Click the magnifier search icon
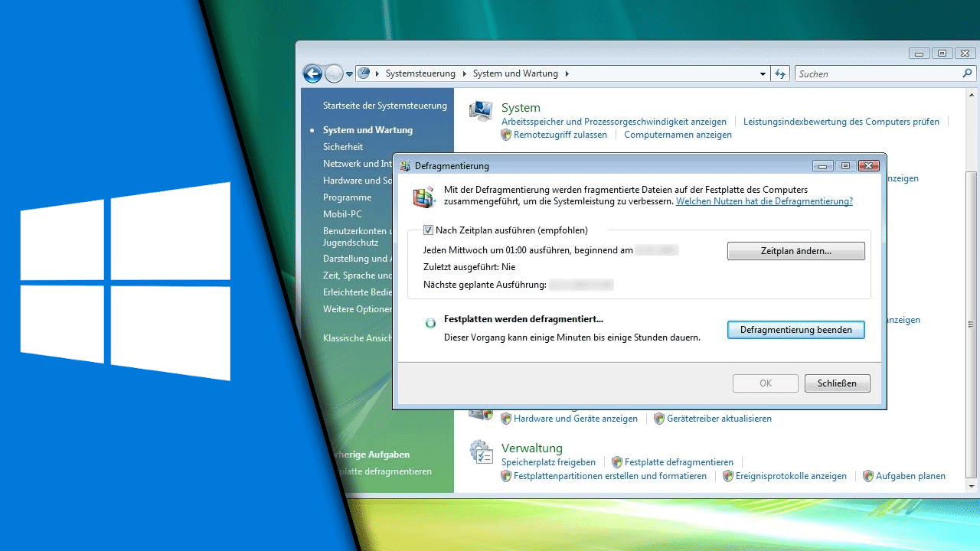This screenshot has width=980, height=551. click(x=967, y=74)
